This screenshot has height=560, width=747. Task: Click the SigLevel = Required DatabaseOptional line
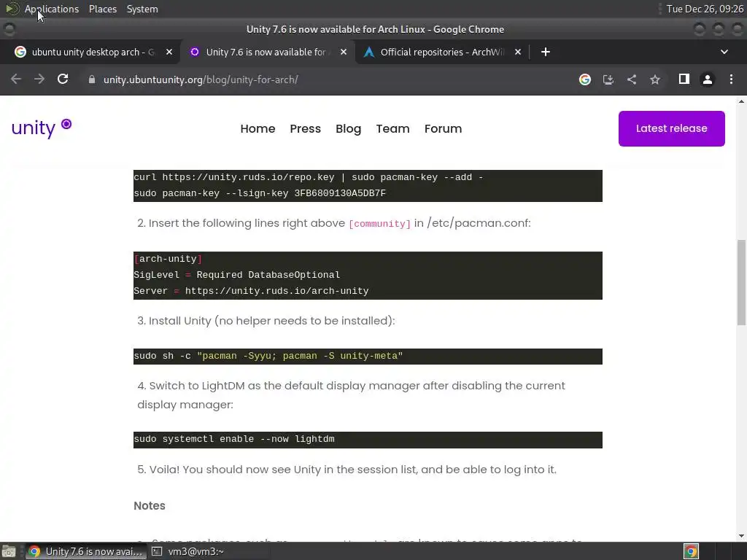[237, 275]
